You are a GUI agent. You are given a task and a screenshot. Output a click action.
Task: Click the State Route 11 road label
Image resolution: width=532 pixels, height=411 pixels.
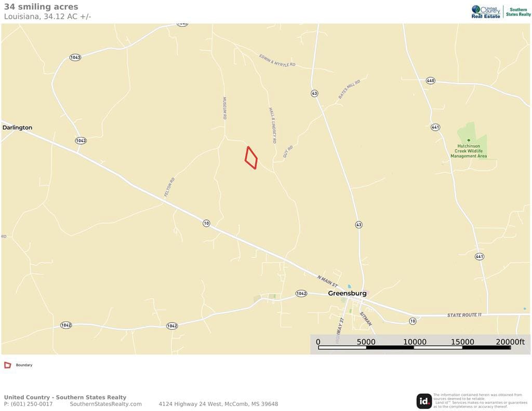(x=464, y=315)
